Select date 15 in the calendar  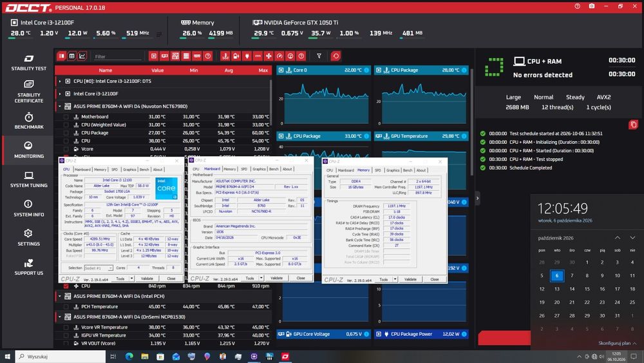click(x=587, y=289)
